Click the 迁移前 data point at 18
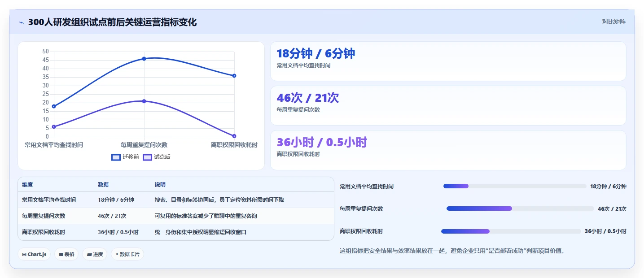 [x=54, y=106]
